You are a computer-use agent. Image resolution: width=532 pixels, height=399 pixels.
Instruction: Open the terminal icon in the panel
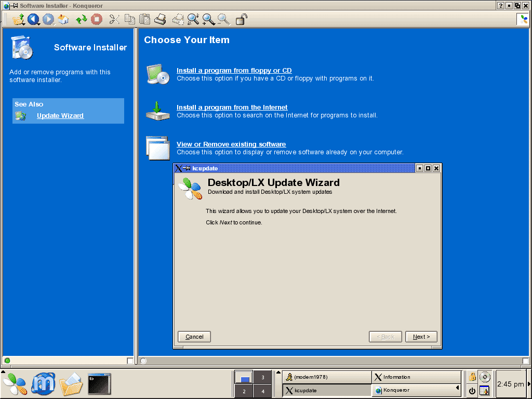(99, 384)
